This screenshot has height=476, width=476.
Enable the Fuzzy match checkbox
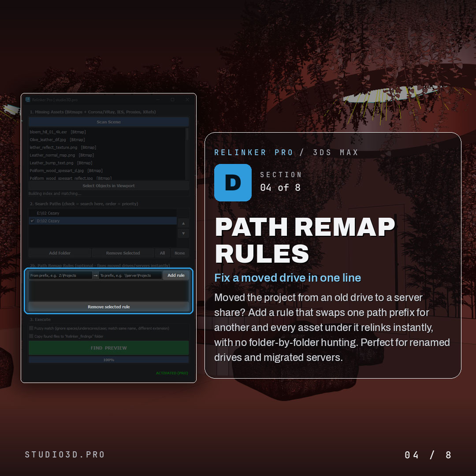(31, 328)
